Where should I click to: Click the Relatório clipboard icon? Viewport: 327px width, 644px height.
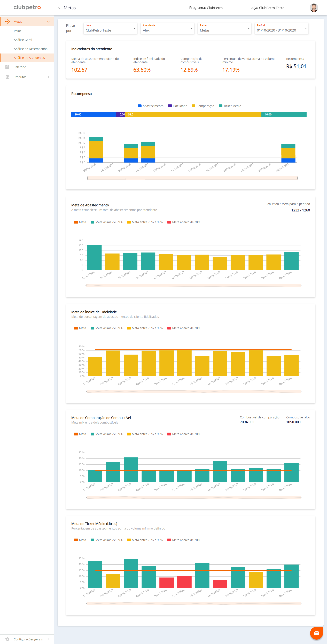click(x=7, y=67)
